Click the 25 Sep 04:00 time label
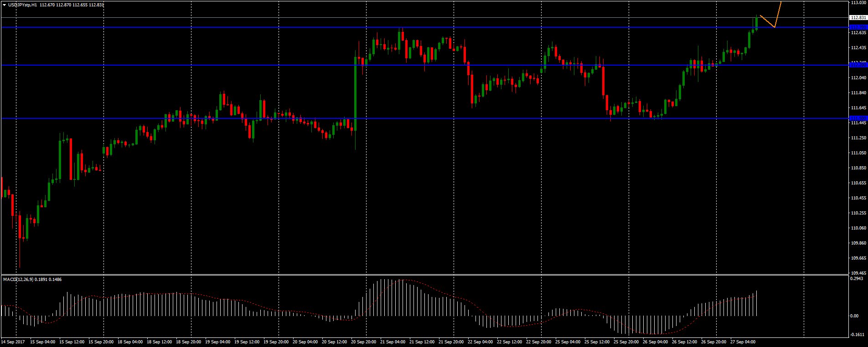868x347 pixels. pyautogui.click(x=568, y=342)
